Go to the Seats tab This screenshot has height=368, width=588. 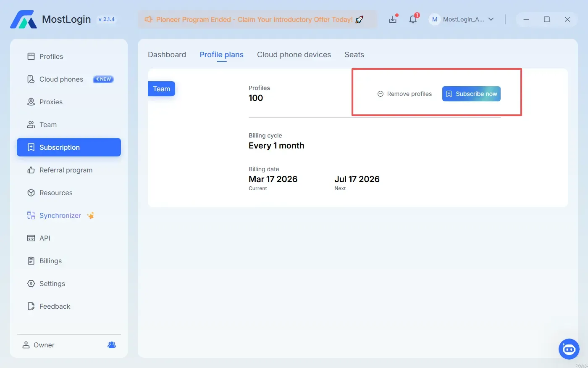point(354,55)
